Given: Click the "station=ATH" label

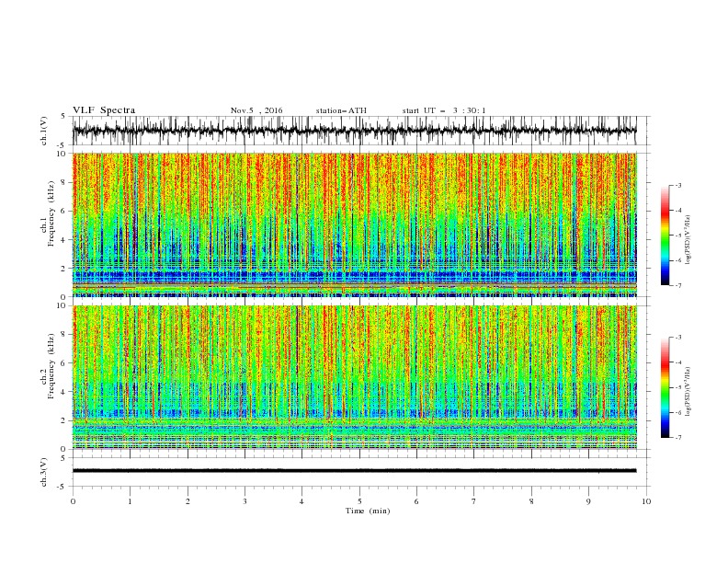Looking at the screenshot, I should click(341, 110).
